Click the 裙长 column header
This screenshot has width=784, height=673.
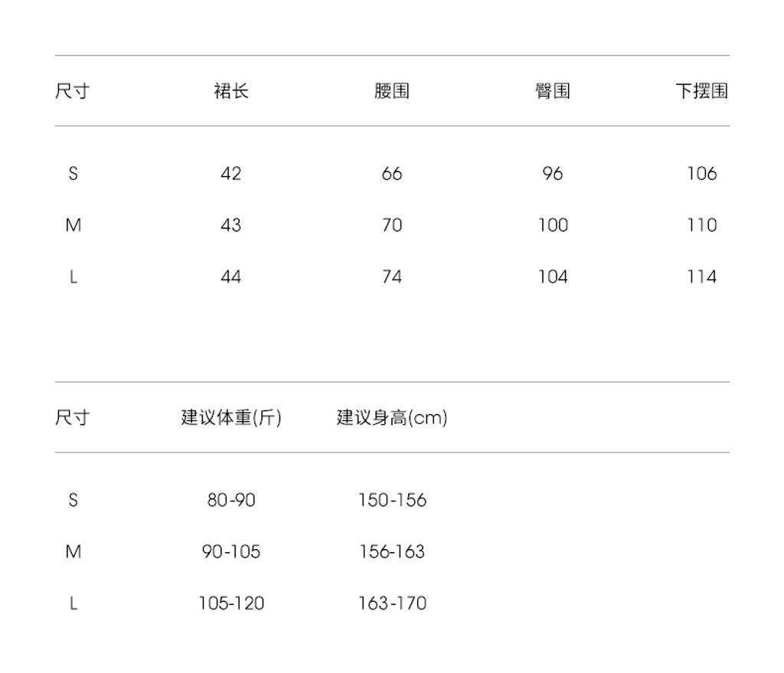coord(230,91)
